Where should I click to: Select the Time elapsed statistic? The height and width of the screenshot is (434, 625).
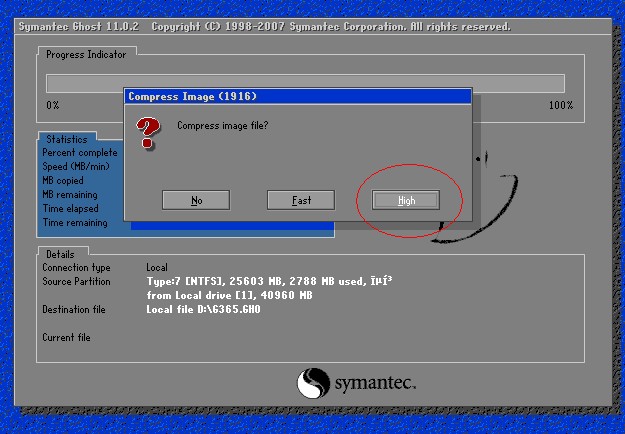coord(71,208)
